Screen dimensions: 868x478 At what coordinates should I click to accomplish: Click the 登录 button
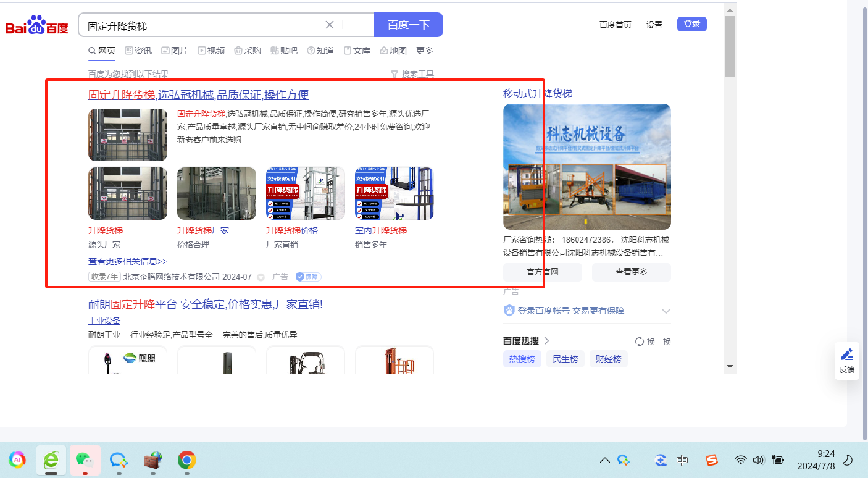click(692, 24)
